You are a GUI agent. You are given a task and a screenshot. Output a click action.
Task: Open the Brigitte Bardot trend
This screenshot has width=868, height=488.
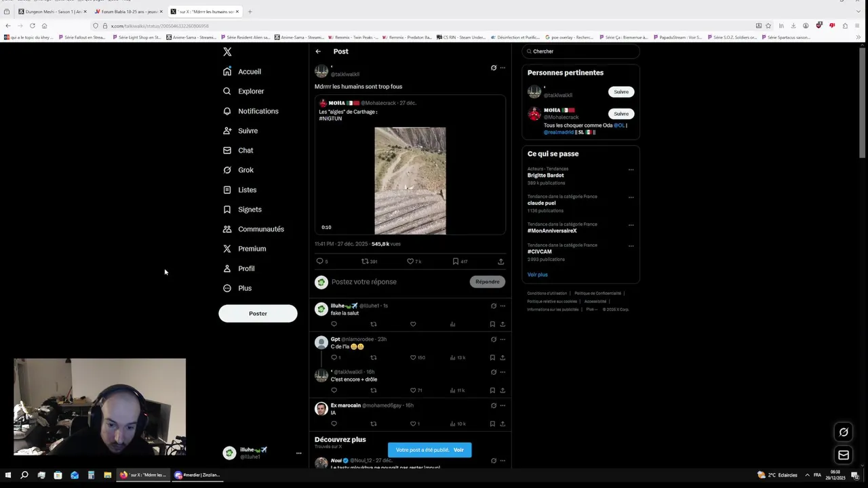click(x=546, y=176)
